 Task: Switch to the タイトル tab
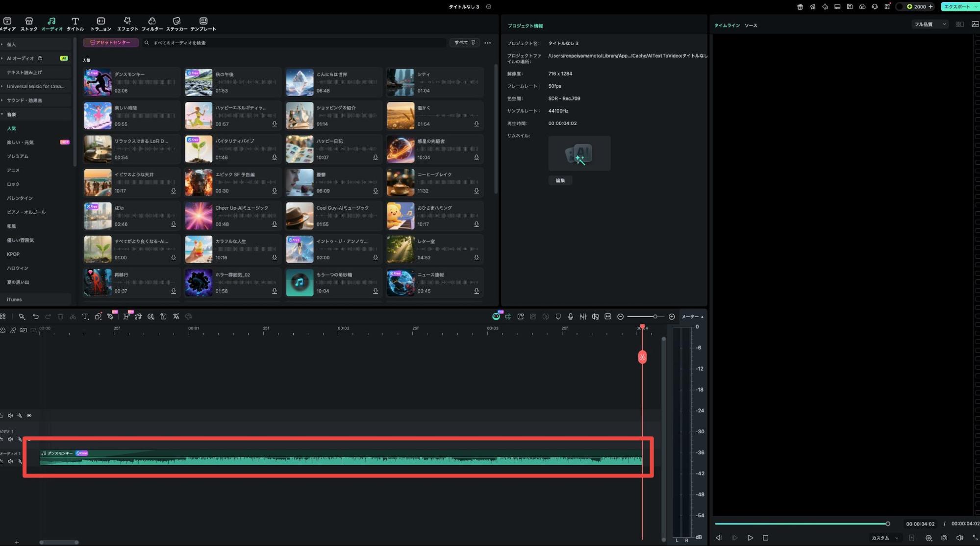[x=75, y=24]
